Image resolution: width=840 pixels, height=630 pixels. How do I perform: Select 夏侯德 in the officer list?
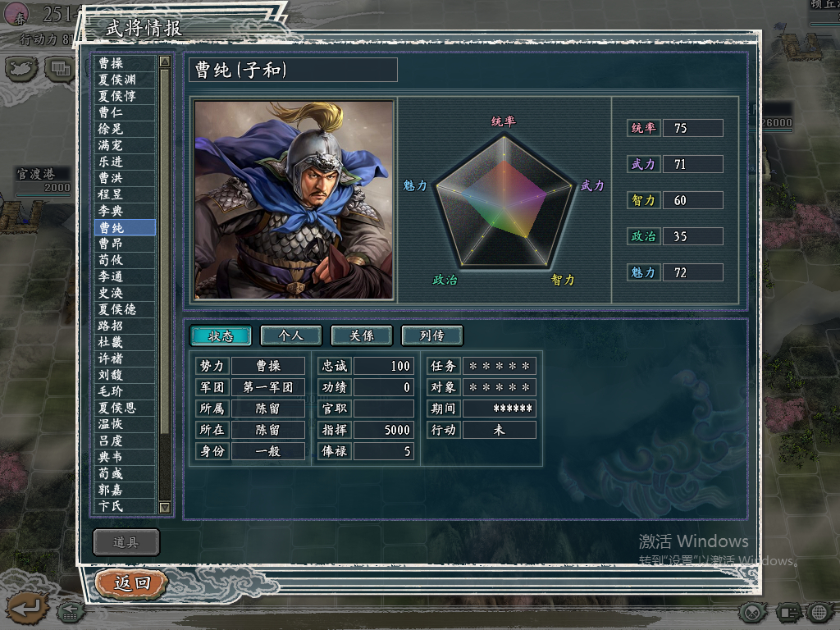[x=125, y=309]
